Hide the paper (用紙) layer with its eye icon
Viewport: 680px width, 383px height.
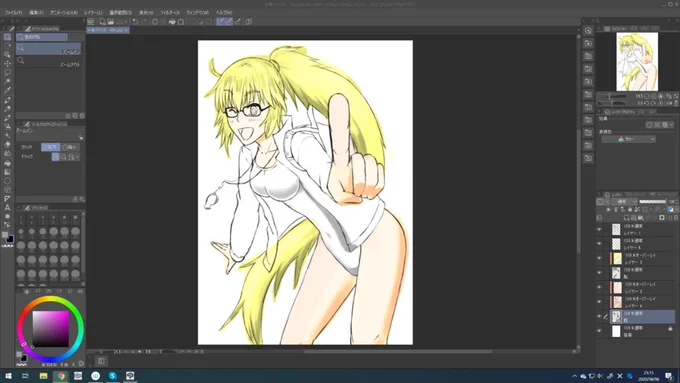coord(599,331)
